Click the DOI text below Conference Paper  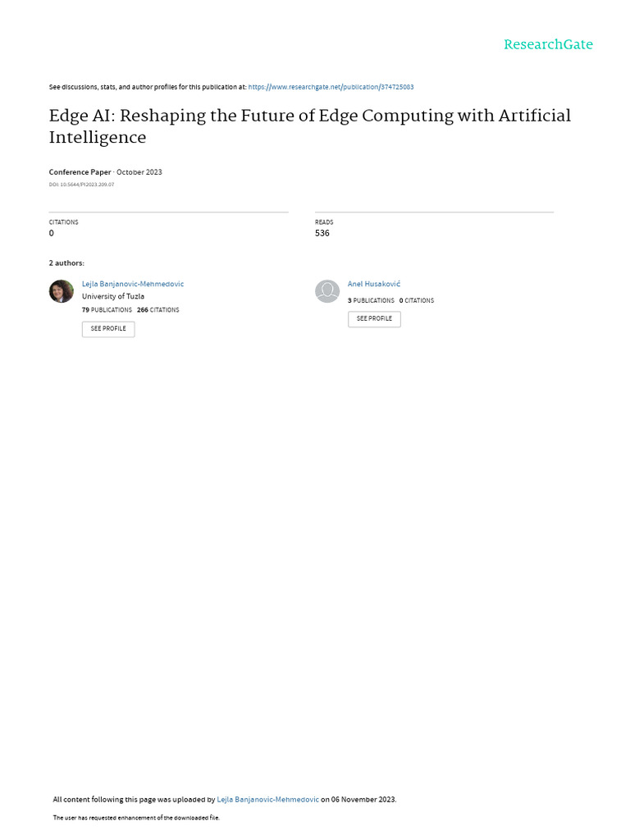tap(81, 185)
